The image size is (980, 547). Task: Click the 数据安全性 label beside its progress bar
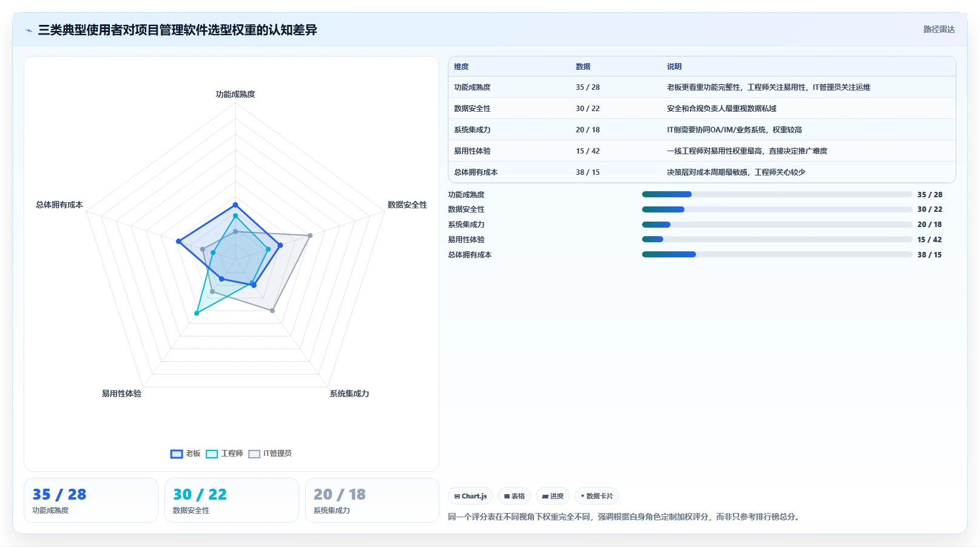pos(466,209)
